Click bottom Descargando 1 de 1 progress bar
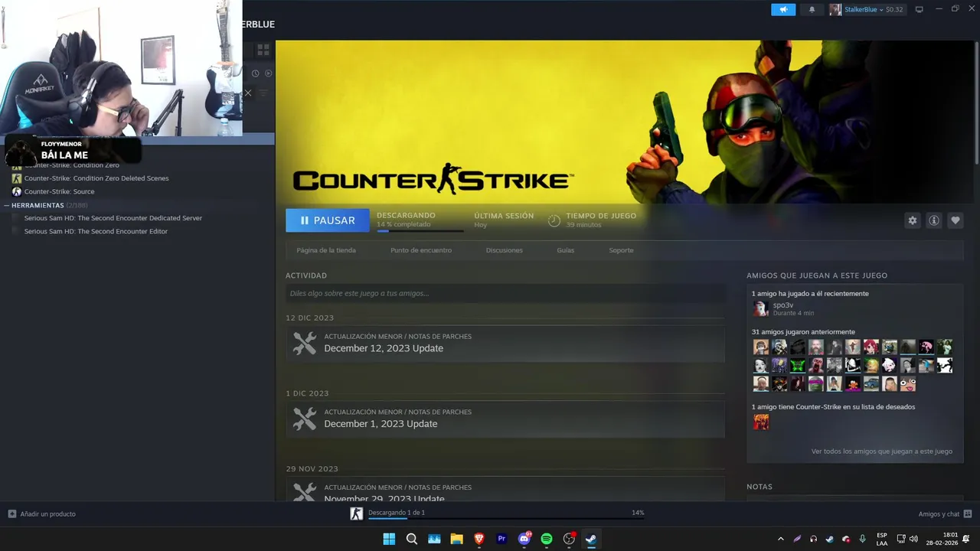980x551 pixels. click(x=505, y=519)
